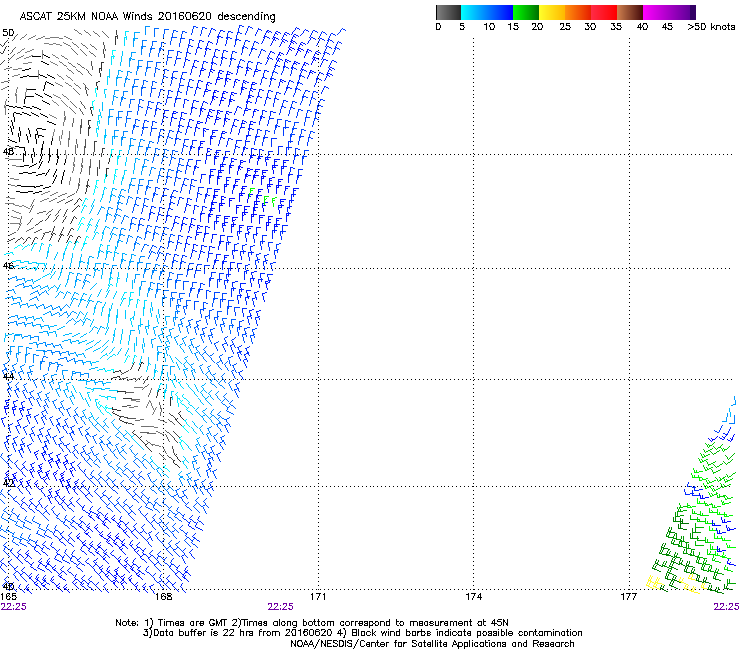The height and width of the screenshot is (650, 740).
Task: Click the yellow 20-25 knots legend segment
Action: (x=552, y=12)
